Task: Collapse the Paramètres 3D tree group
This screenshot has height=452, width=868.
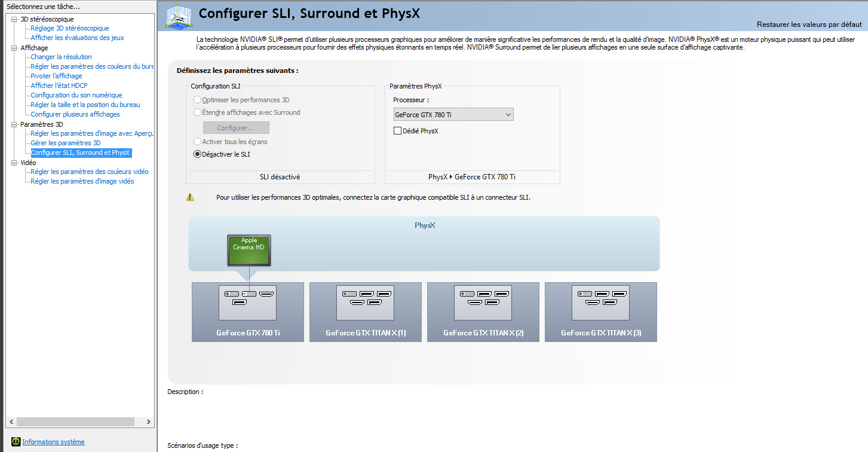Action: coord(14,124)
